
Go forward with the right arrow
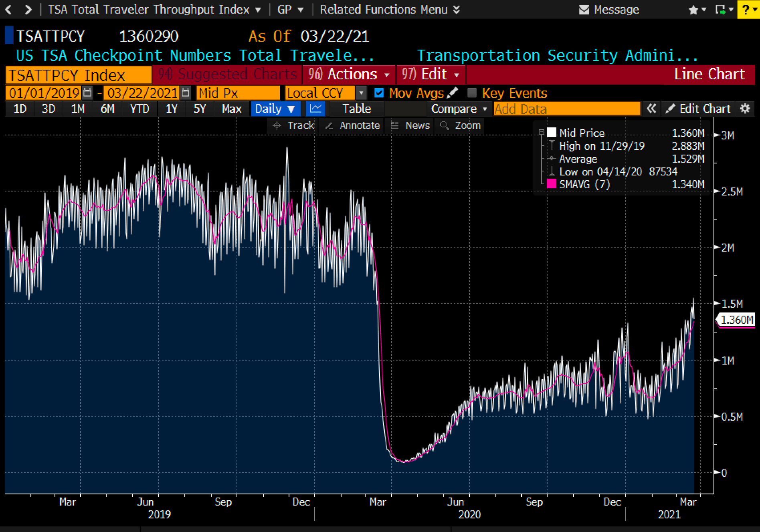[x=28, y=10]
